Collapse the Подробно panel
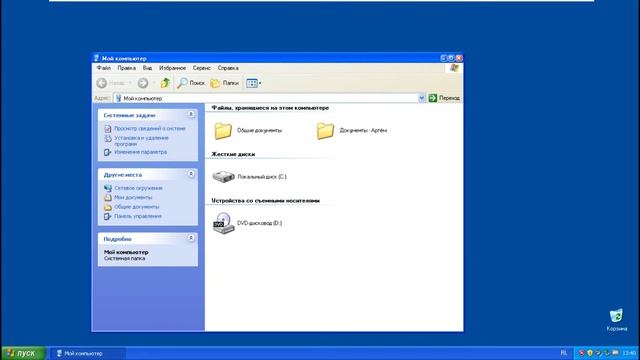The height and width of the screenshot is (360, 640). coord(191,238)
